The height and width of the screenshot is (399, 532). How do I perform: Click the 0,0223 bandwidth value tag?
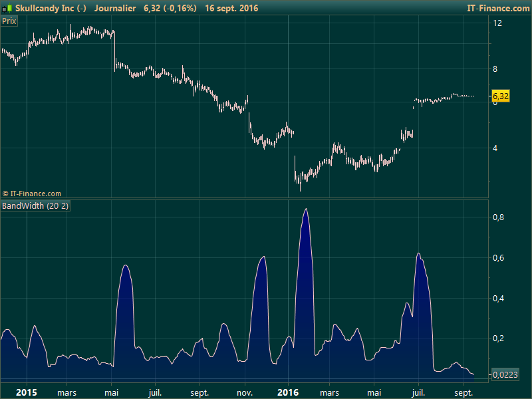(505, 374)
